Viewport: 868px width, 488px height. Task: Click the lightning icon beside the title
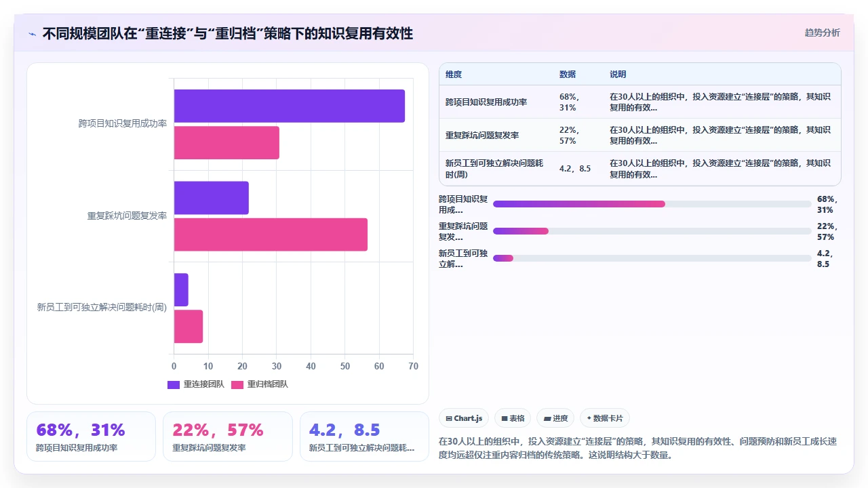pos(33,34)
